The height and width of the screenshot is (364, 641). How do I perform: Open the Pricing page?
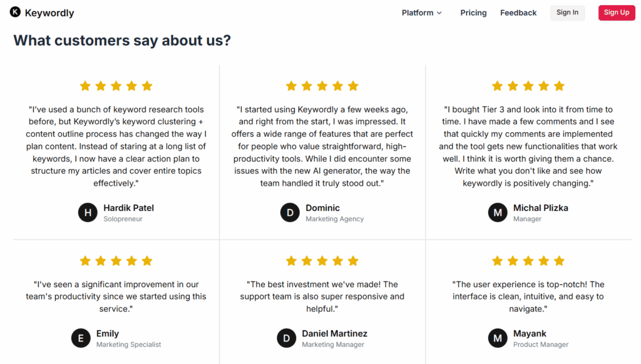pos(473,13)
